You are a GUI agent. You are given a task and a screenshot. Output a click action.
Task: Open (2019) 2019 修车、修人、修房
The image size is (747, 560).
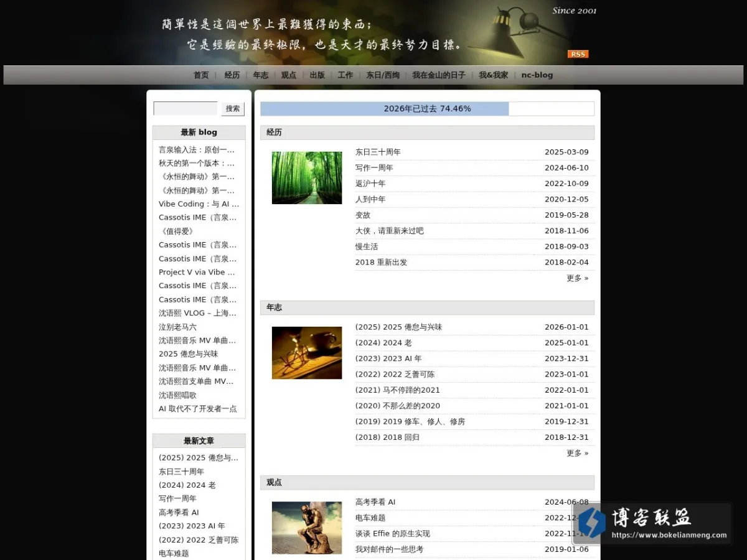tap(410, 422)
